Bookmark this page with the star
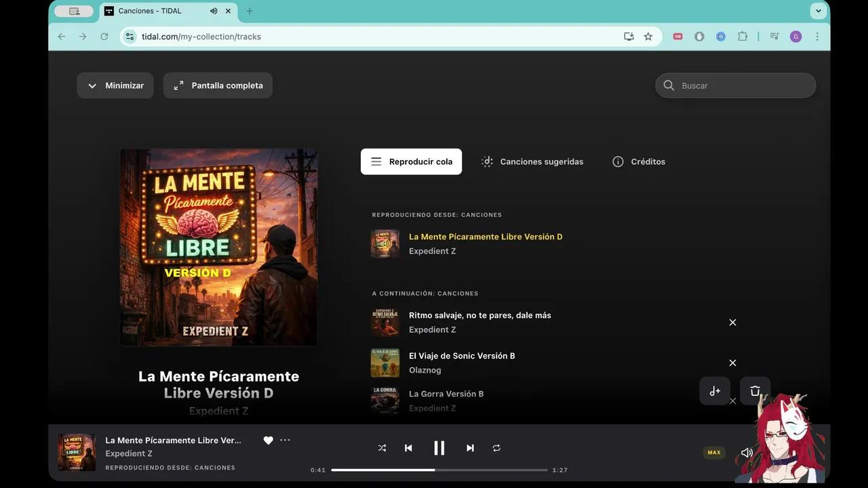The image size is (868, 488). pyautogui.click(x=648, y=37)
